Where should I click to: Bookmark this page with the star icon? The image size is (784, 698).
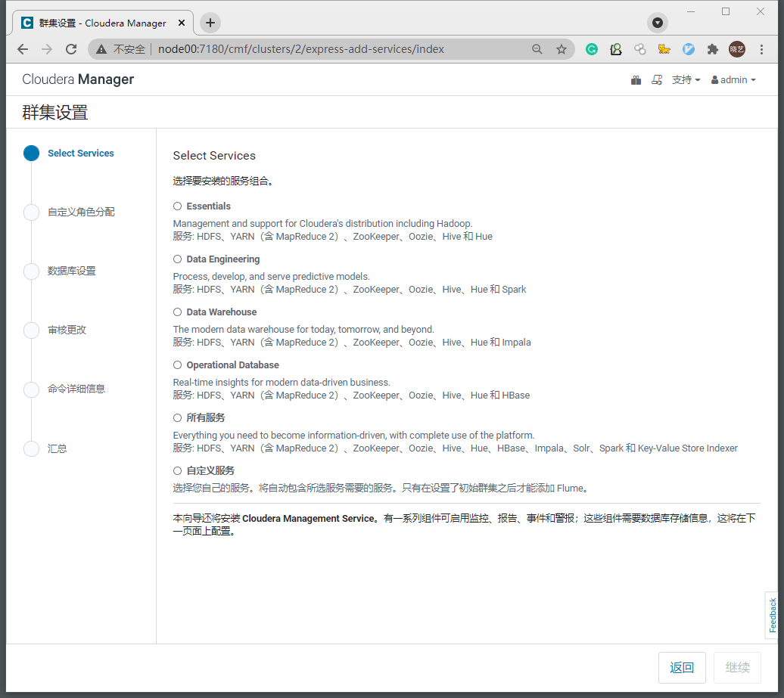(562, 49)
